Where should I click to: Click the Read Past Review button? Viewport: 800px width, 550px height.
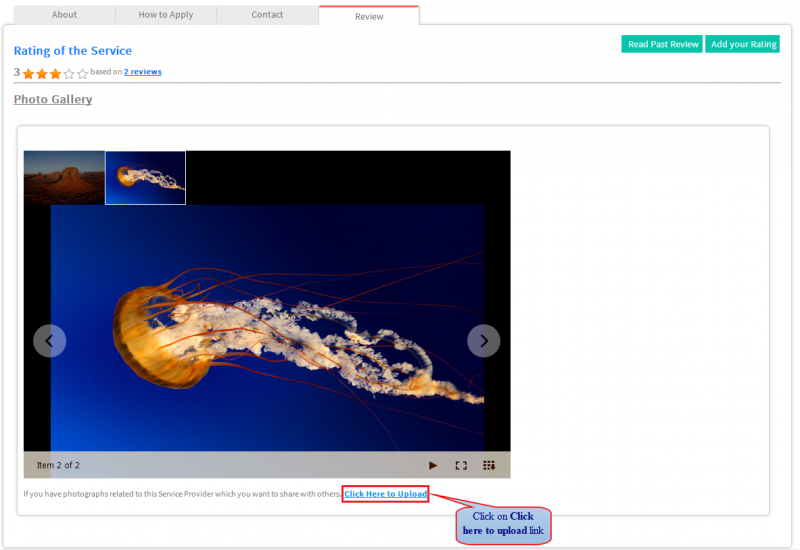[662, 44]
